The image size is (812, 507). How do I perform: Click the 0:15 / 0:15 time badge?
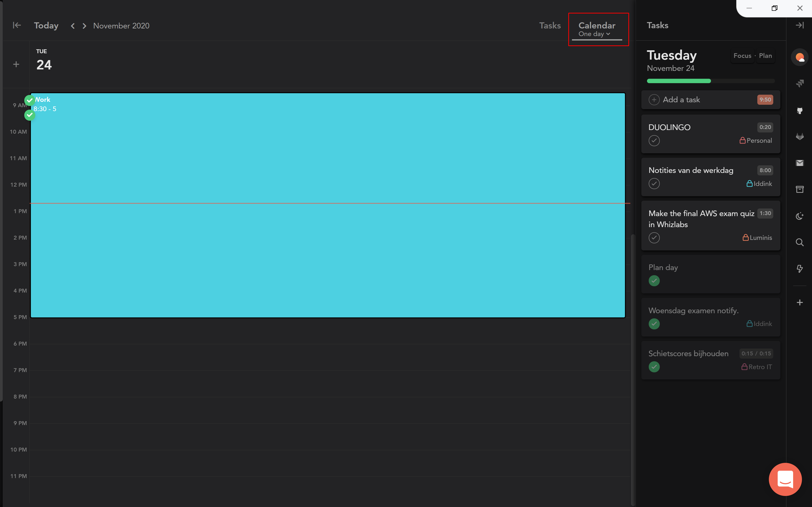(x=756, y=353)
